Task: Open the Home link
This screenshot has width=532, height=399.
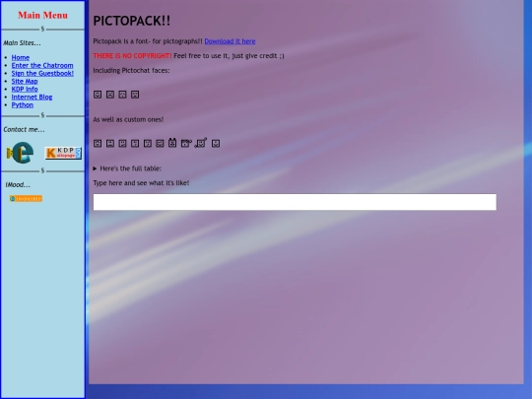Action: click(21, 58)
